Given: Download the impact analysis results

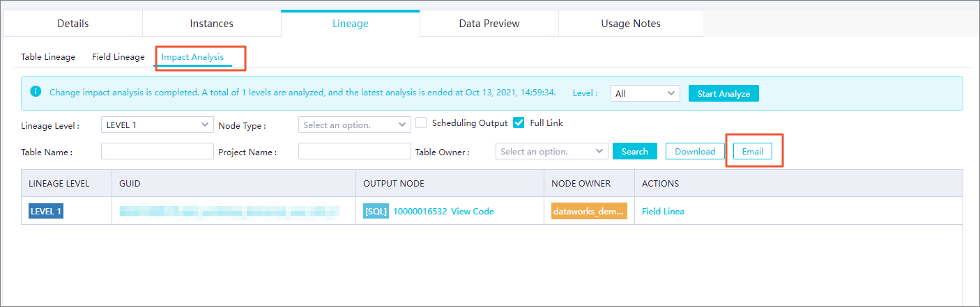Looking at the screenshot, I should click(x=694, y=151).
